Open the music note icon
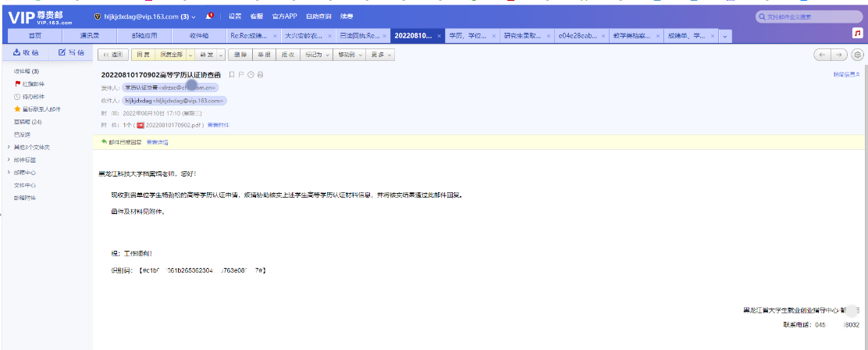This screenshot has height=350, width=868. (x=856, y=34)
